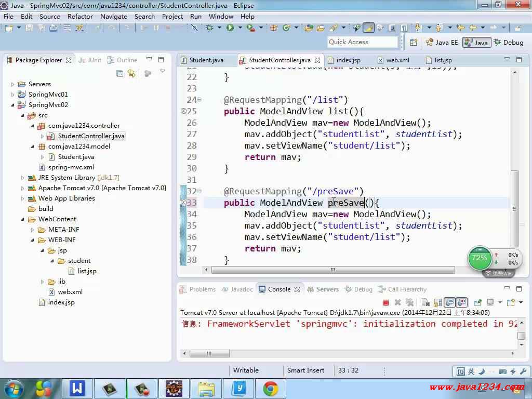Image resolution: width=532 pixels, height=399 pixels.
Task: Toggle Block Selection Mode icon
Action: [392, 28]
